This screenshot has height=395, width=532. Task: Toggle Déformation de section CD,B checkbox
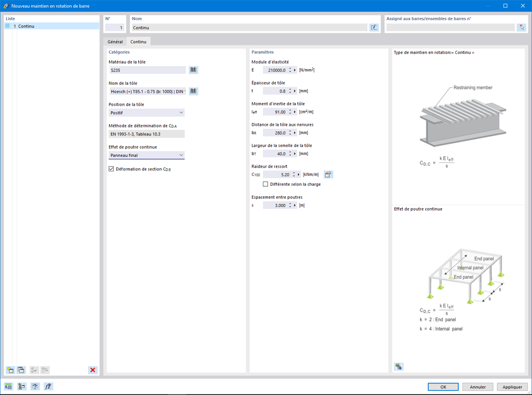coord(111,169)
